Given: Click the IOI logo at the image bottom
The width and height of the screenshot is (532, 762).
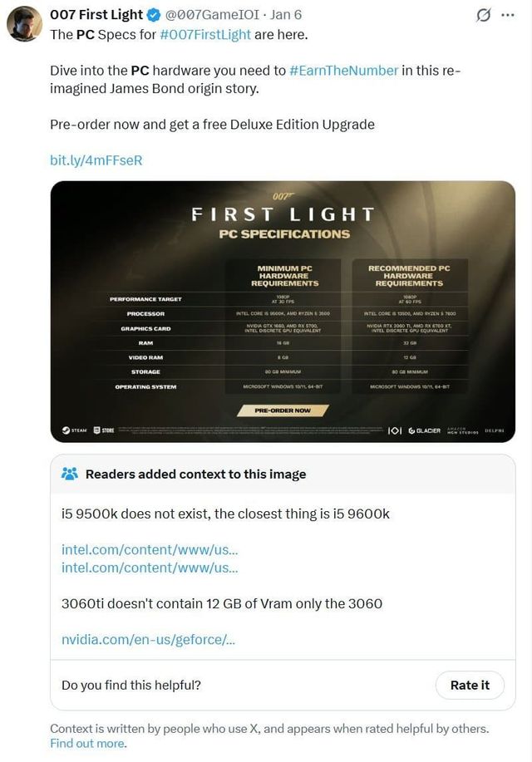Looking at the screenshot, I should 394,430.
